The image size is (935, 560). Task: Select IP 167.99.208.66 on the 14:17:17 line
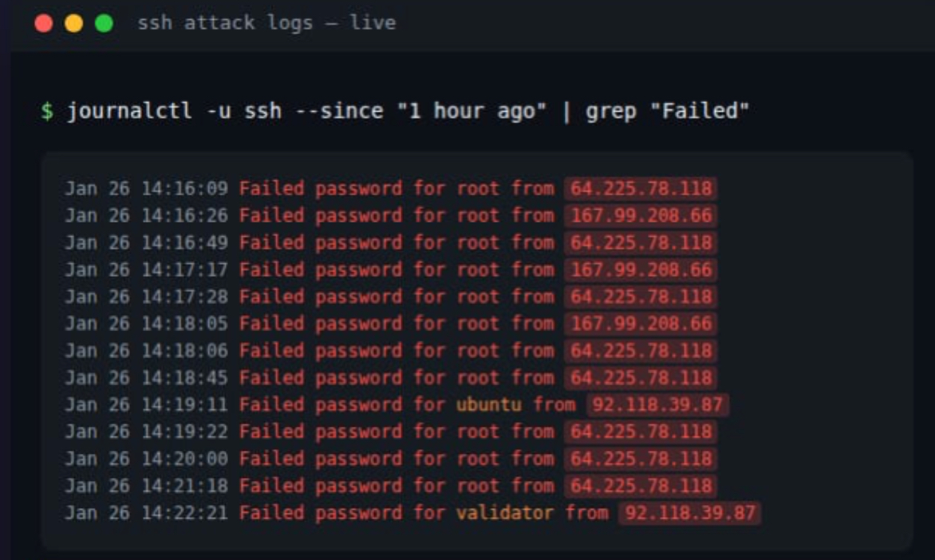[x=641, y=270]
